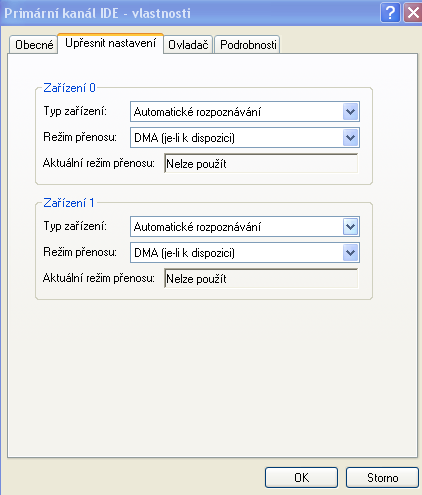Select Automatické rozpoznávání text in Zařízení 0 combo
This screenshot has width=422, height=495.
197,112
